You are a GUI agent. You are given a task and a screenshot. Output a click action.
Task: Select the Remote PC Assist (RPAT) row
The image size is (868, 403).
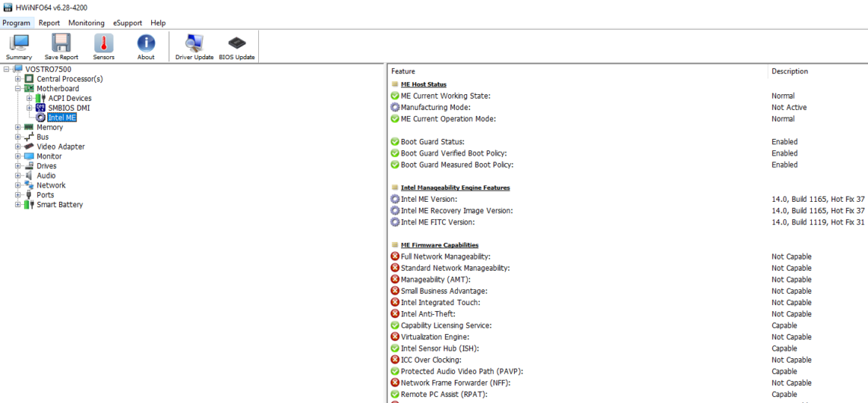[x=628, y=395]
